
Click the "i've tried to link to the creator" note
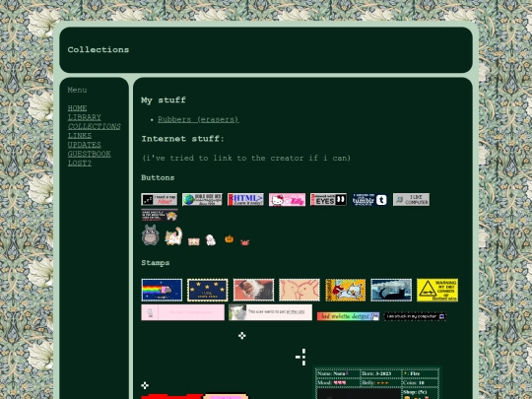click(246, 158)
